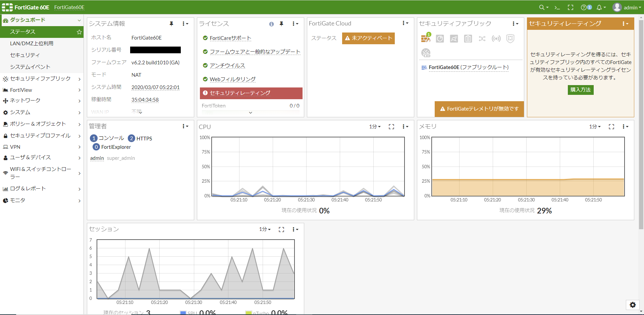The width and height of the screenshot is (644, 315).
Task: Change CPU chart 1分 time range
Action: 375,127
